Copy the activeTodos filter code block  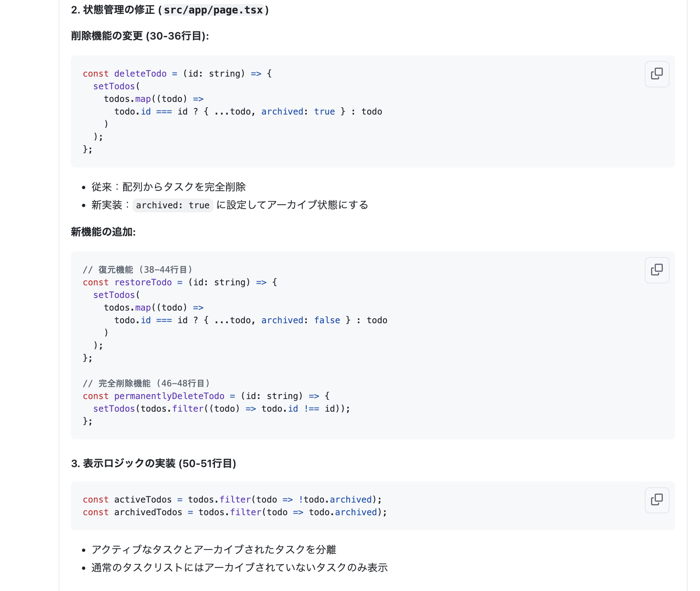point(657,500)
